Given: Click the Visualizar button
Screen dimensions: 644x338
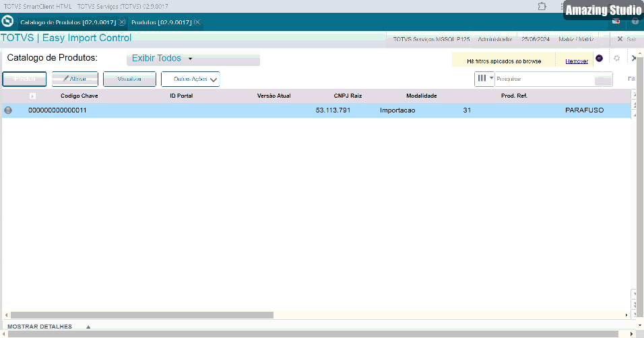Looking at the screenshot, I should point(129,79).
